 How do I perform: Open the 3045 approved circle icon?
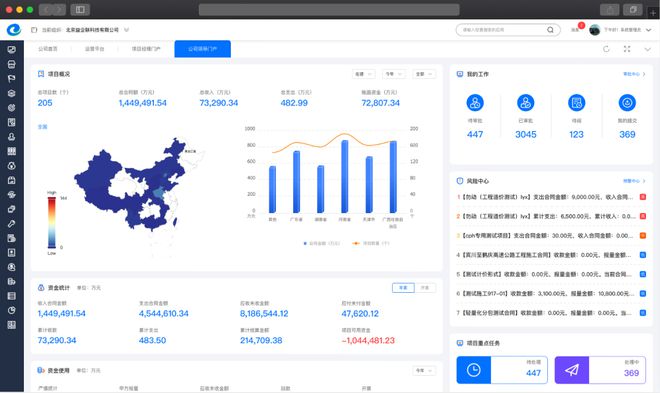pos(526,103)
